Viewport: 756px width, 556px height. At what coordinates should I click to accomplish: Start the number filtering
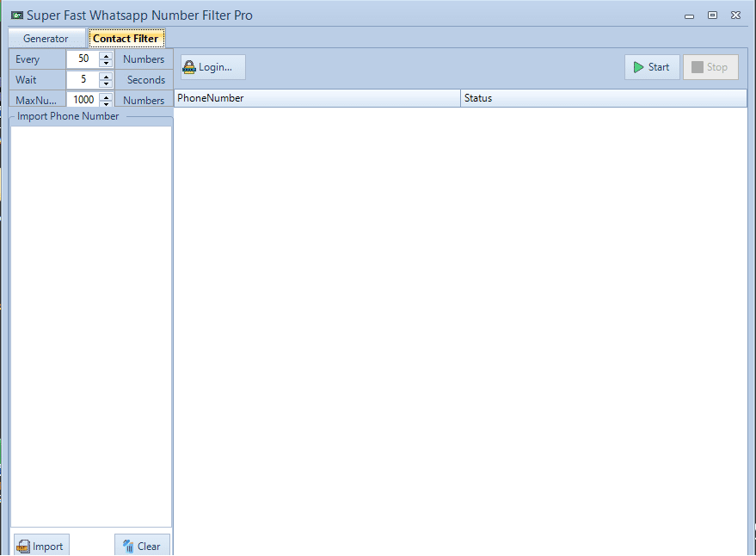click(652, 67)
